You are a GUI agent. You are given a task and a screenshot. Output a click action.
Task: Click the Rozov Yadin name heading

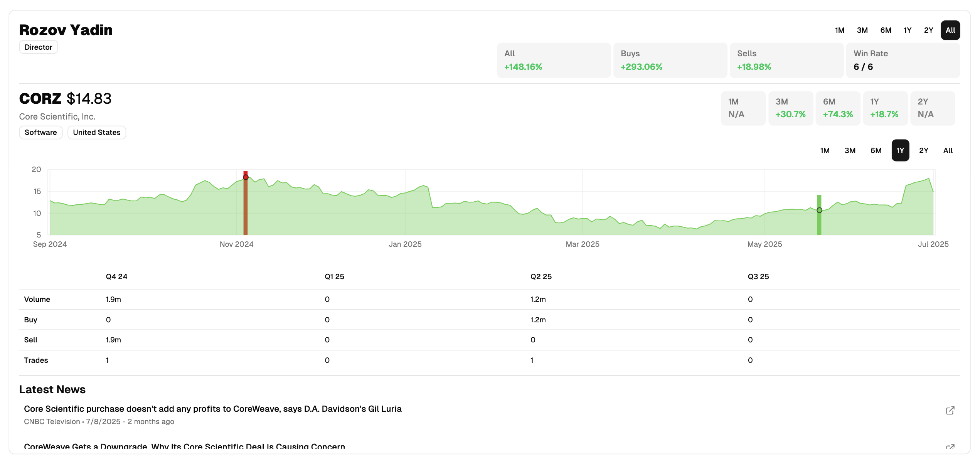tap(66, 30)
